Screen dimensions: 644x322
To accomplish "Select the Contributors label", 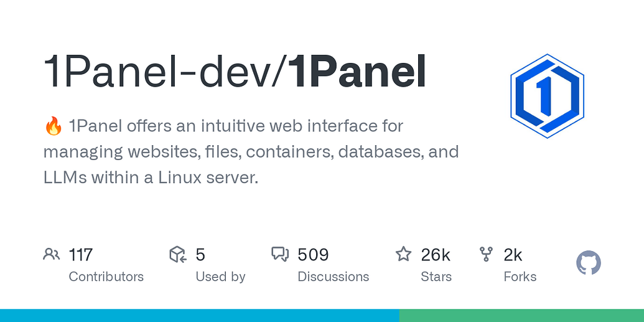I will (x=106, y=277).
